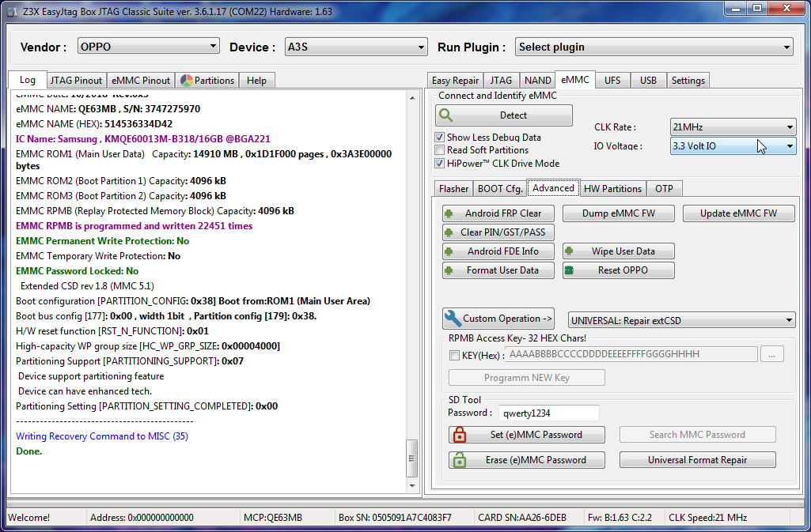Switch to the UFS tab
The image size is (811, 532).
tap(612, 80)
